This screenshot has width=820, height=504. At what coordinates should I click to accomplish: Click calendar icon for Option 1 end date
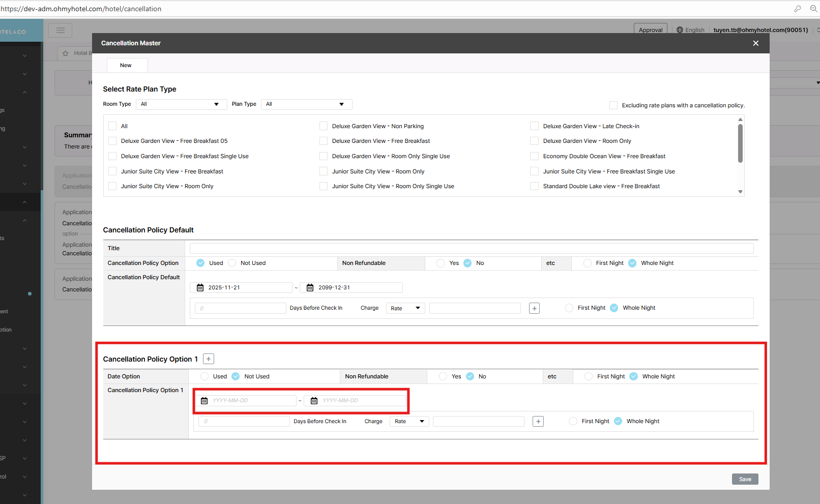(314, 401)
